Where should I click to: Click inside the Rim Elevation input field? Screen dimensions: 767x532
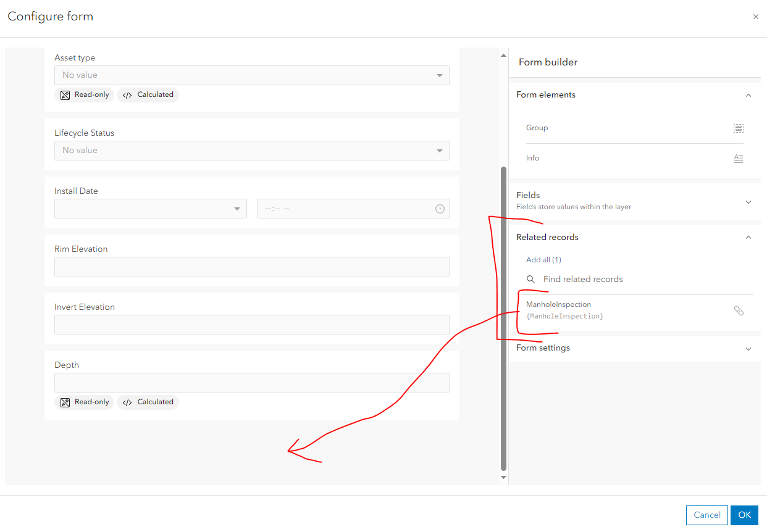pyautogui.click(x=251, y=266)
